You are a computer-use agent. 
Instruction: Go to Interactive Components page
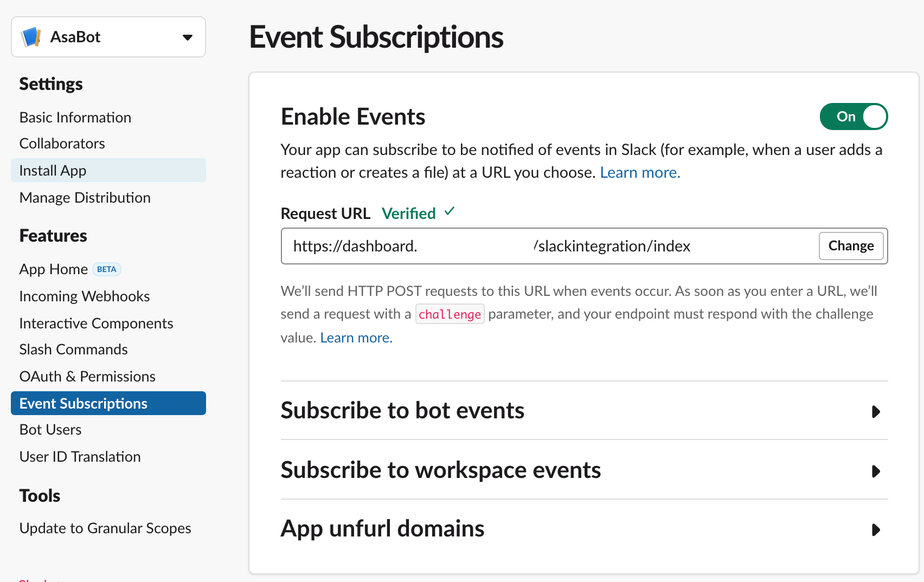[x=97, y=324]
